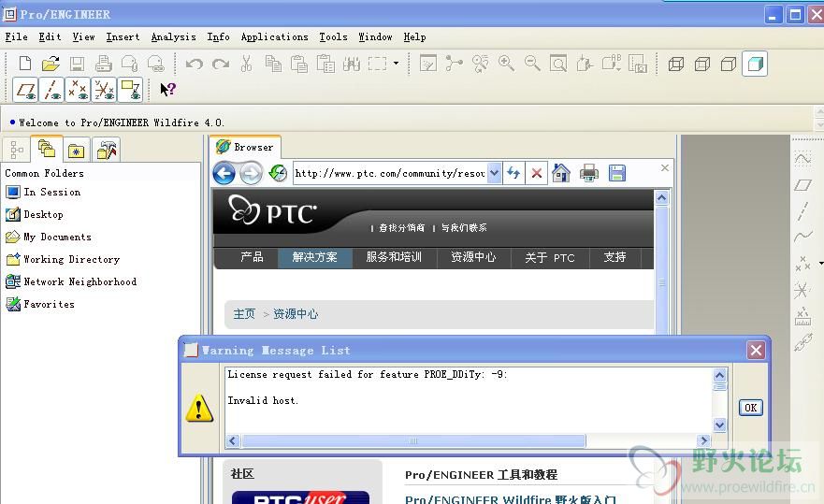
Task: Click the binoculars Find icon
Action: coord(351,64)
